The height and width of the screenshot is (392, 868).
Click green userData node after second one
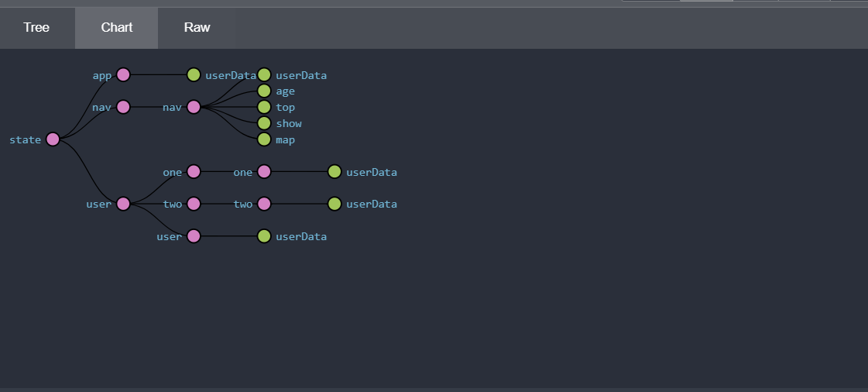click(335, 171)
